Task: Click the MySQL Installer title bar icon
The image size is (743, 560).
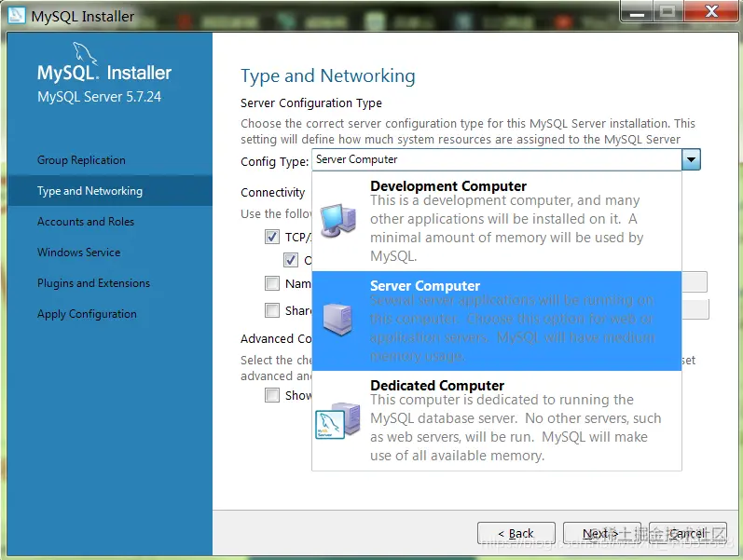Action: [x=17, y=15]
